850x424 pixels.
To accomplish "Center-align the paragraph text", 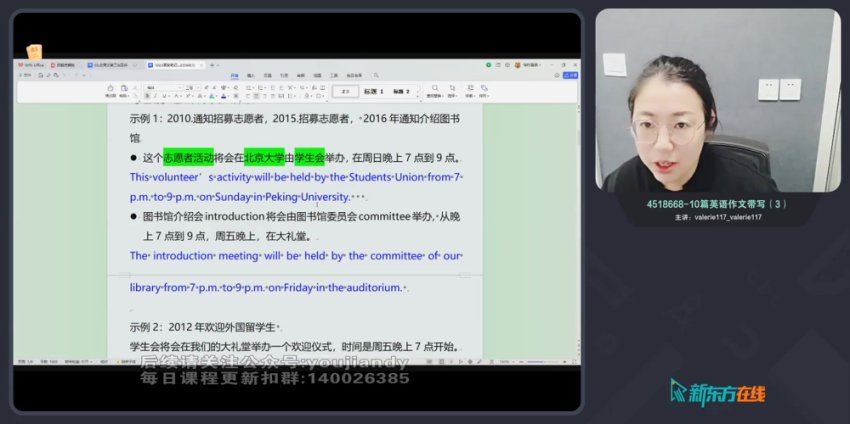I will click(256, 95).
